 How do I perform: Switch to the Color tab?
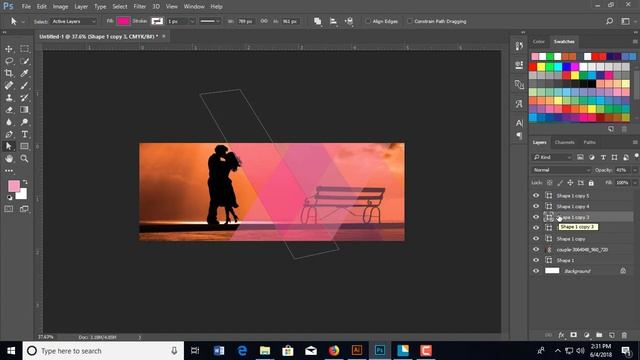click(x=538, y=42)
